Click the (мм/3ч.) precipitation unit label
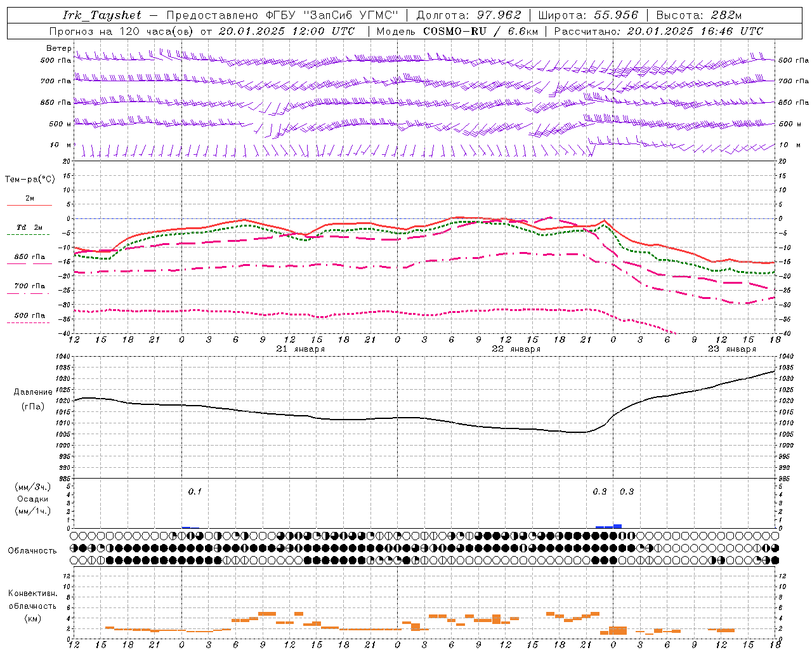 click(33, 487)
